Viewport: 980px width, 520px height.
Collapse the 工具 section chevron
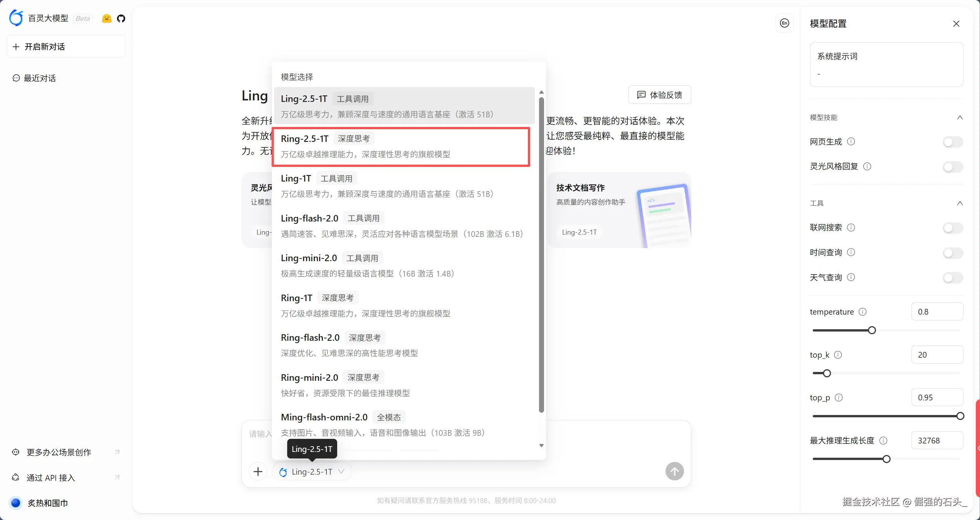tap(960, 203)
